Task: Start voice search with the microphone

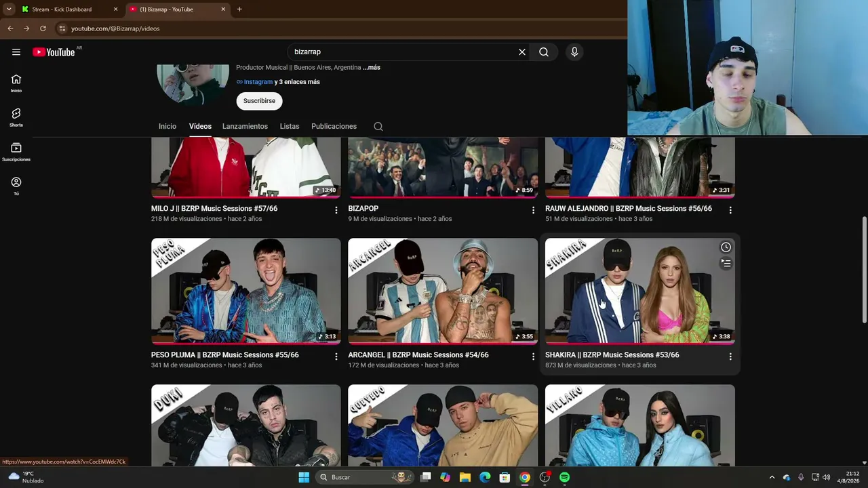Action: [574, 52]
